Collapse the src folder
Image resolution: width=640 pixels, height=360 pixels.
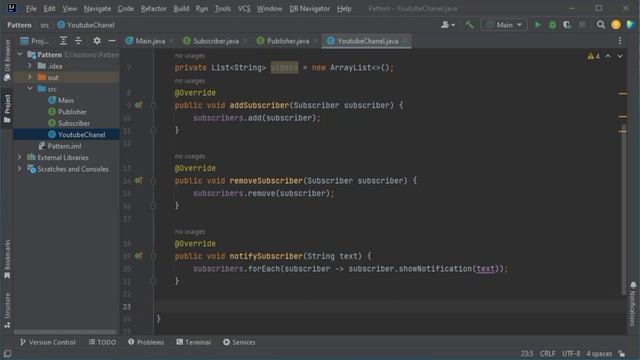[x=30, y=89]
